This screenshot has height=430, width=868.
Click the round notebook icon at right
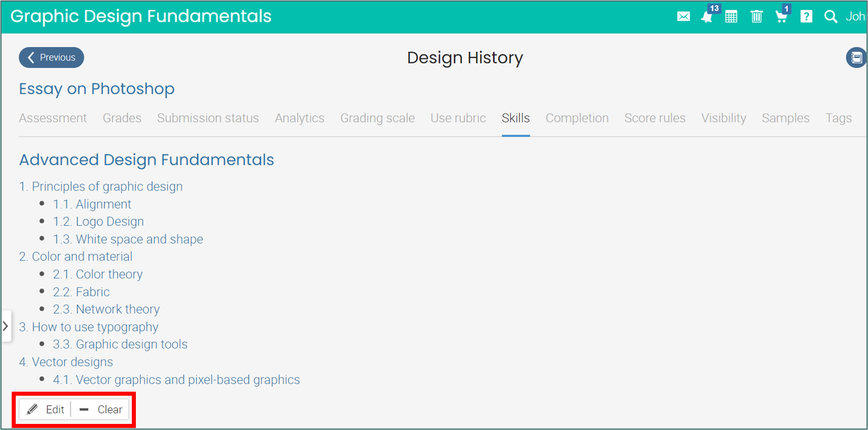coord(856,58)
